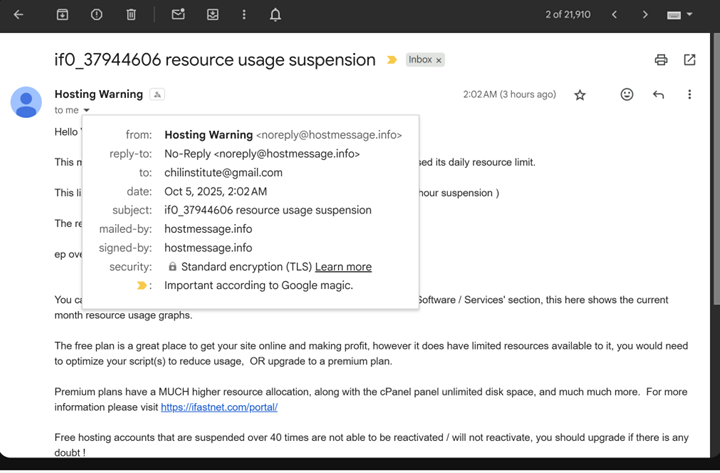Image resolution: width=720 pixels, height=473 pixels.
Task: Open the ifastnet.com portal link
Action: coord(219,407)
